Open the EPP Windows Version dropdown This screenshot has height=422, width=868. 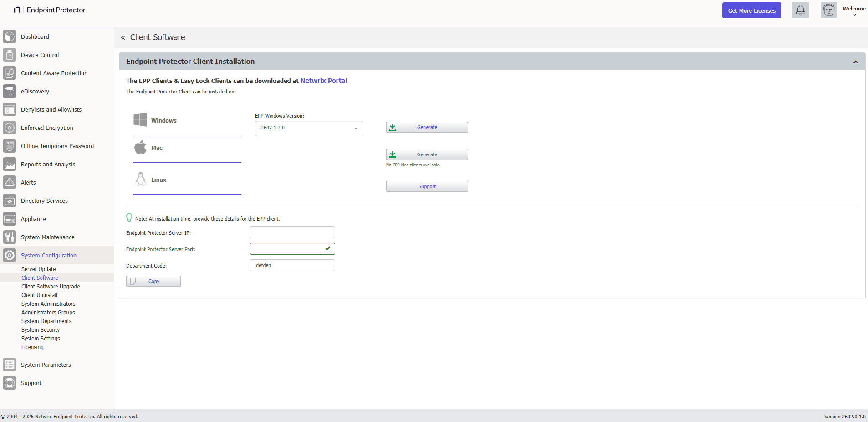(x=309, y=128)
